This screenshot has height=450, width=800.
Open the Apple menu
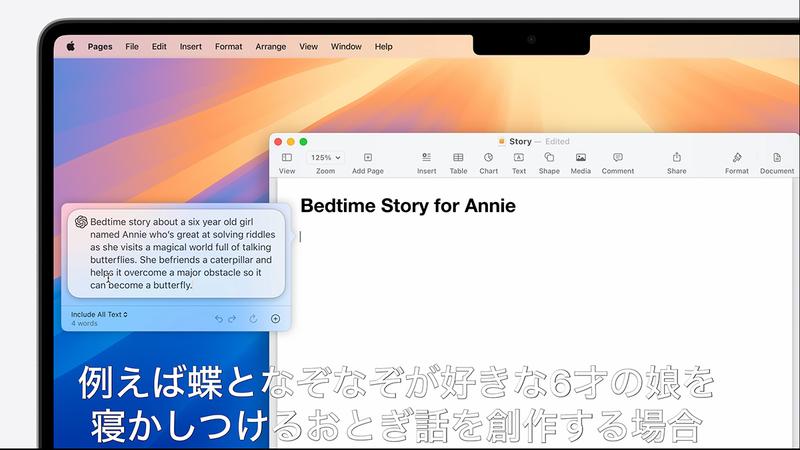pyautogui.click(x=71, y=46)
